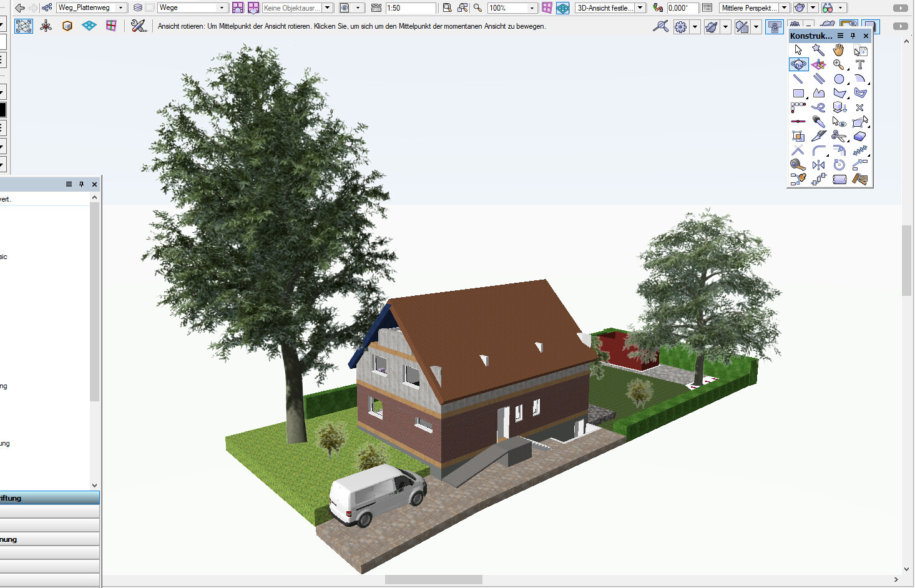Click the 1:50 scale field
The image size is (915, 588).
click(410, 8)
